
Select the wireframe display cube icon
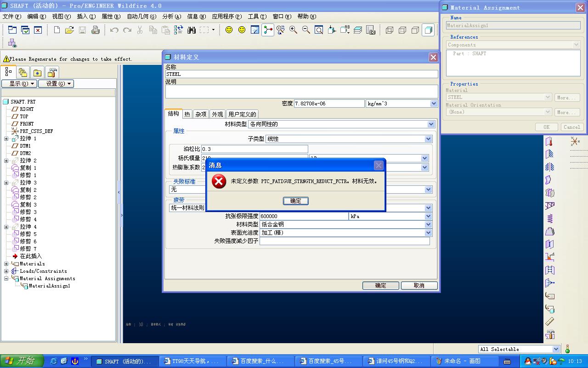click(x=390, y=30)
